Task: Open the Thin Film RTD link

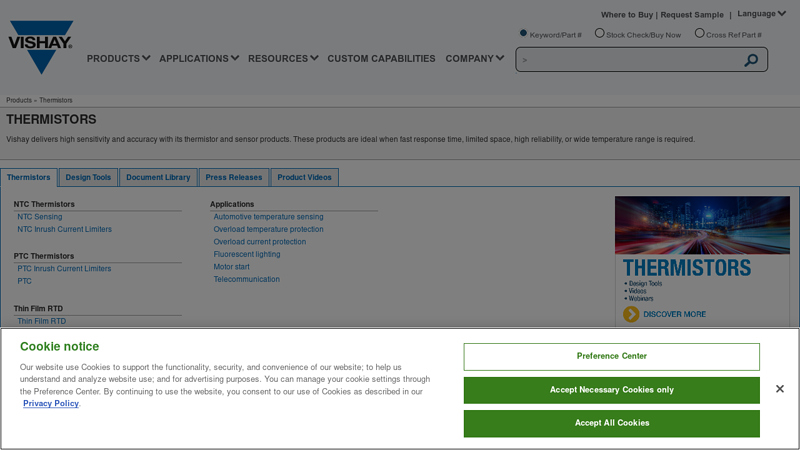Action: click(x=41, y=321)
